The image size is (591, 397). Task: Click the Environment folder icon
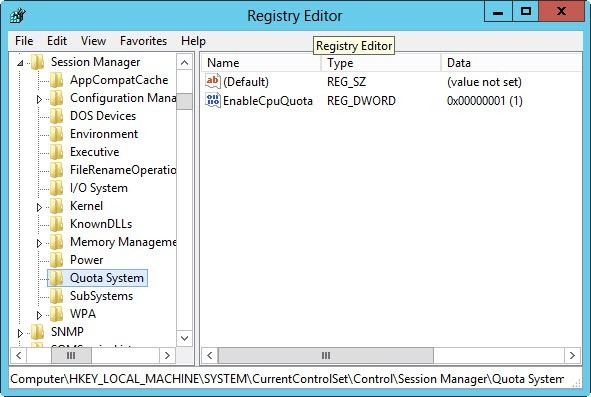[x=57, y=134]
